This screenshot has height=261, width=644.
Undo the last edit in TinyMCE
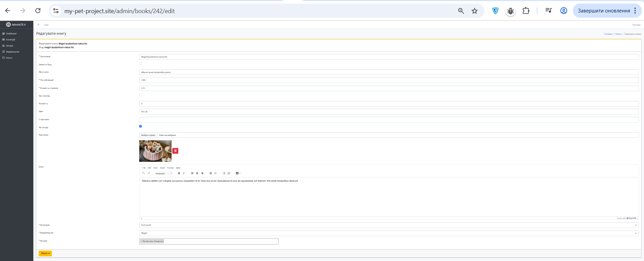coord(144,173)
